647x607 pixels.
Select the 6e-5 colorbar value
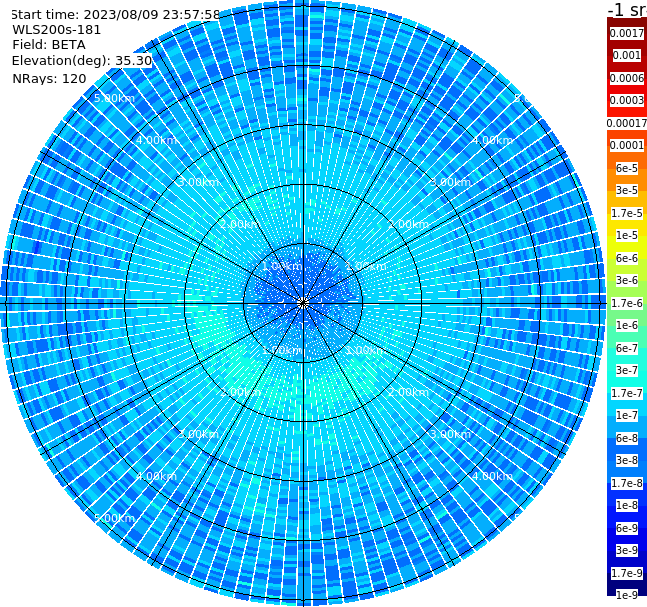click(627, 168)
